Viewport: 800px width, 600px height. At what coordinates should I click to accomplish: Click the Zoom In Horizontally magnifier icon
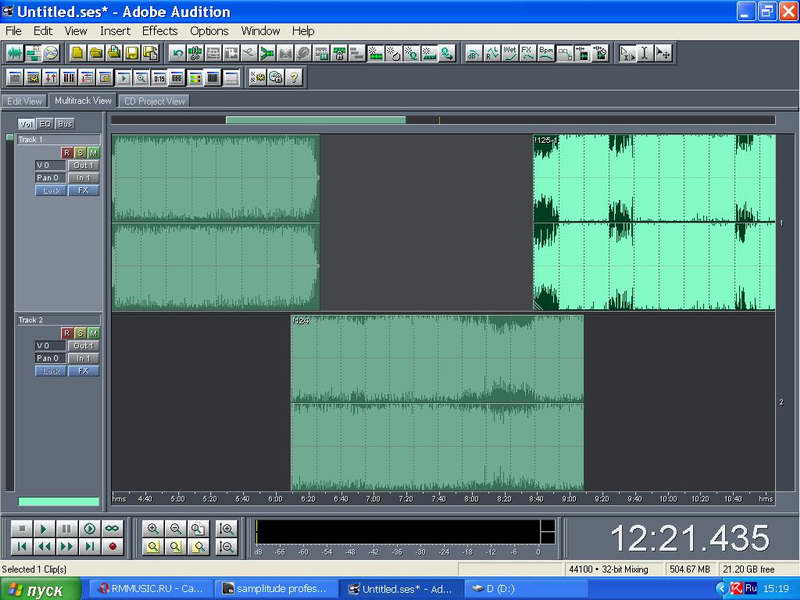(153, 528)
